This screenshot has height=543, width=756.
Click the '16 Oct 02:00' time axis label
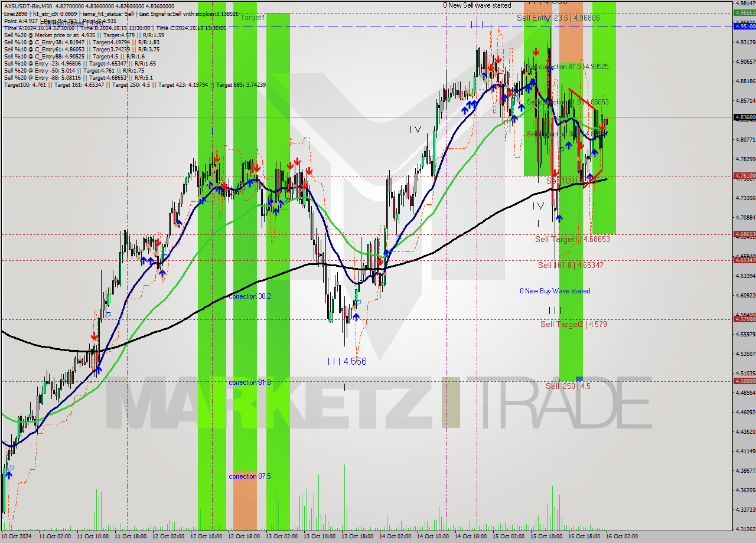pos(621,537)
